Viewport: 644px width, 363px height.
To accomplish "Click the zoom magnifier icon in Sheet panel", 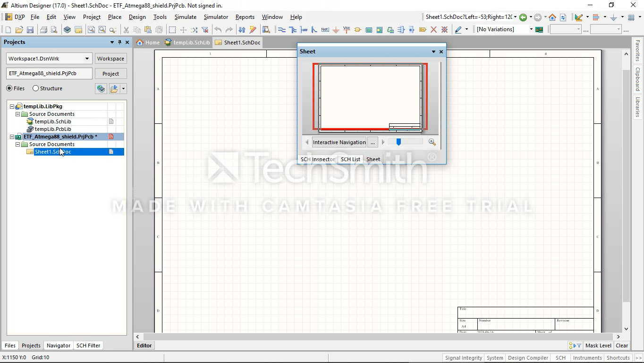I will point(432,142).
